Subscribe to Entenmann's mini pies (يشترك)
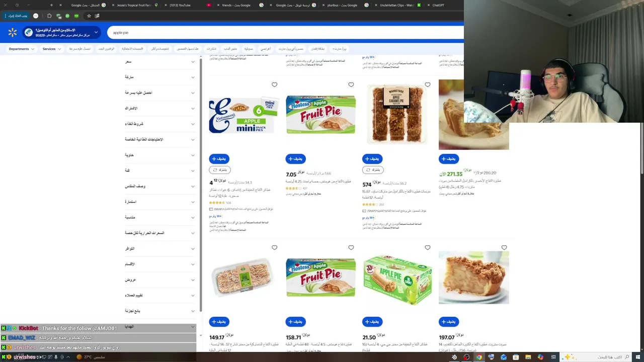This screenshot has height=362, width=644. click(x=219, y=170)
